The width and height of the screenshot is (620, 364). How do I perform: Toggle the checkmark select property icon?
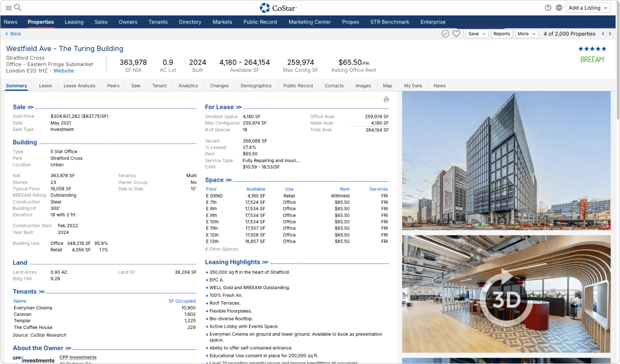pos(446,34)
